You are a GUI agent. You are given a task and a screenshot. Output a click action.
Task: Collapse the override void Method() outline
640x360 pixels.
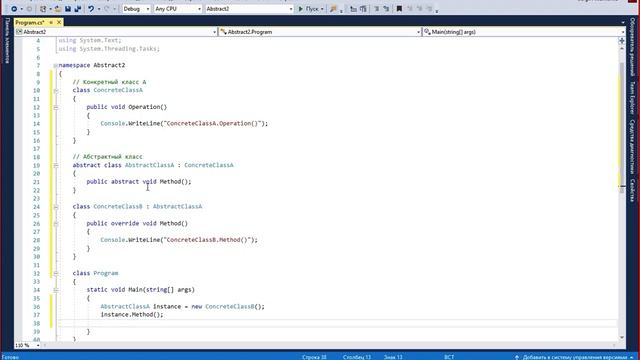point(56,224)
